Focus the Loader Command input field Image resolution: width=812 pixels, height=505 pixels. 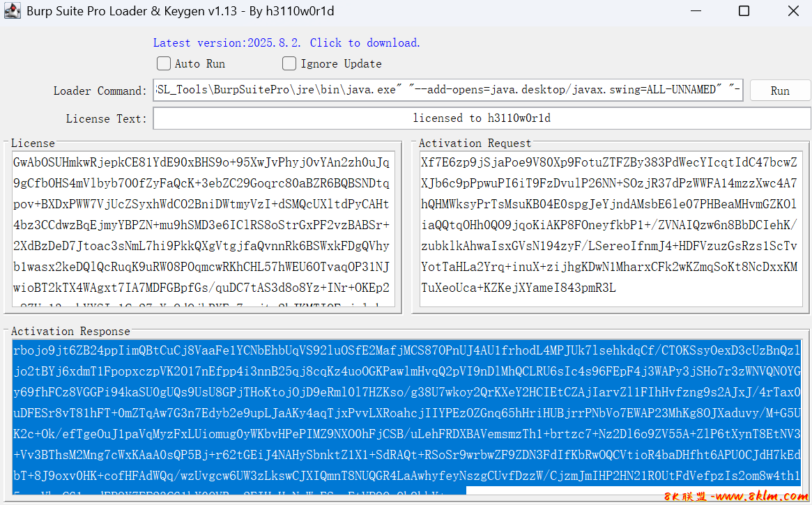[x=448, y=90]
